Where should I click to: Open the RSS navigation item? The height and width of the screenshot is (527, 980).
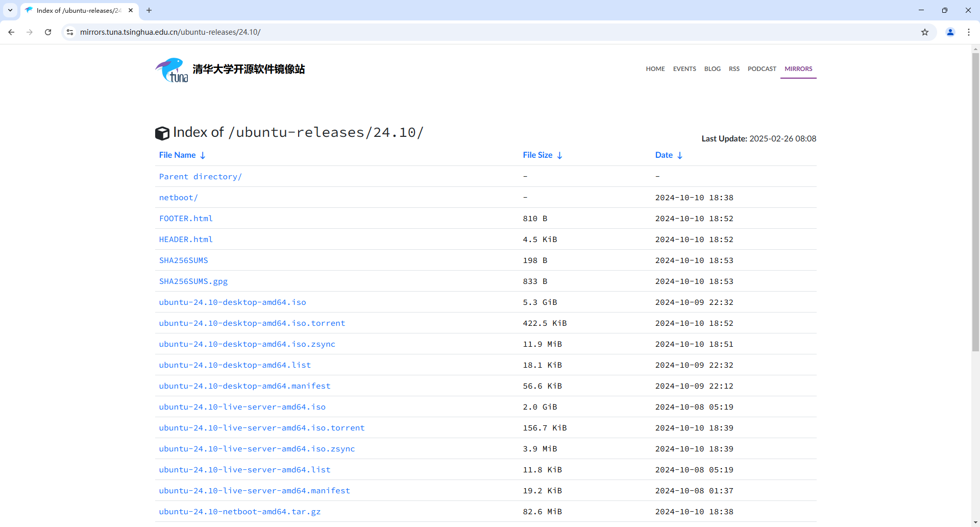[x=734, y=69]
